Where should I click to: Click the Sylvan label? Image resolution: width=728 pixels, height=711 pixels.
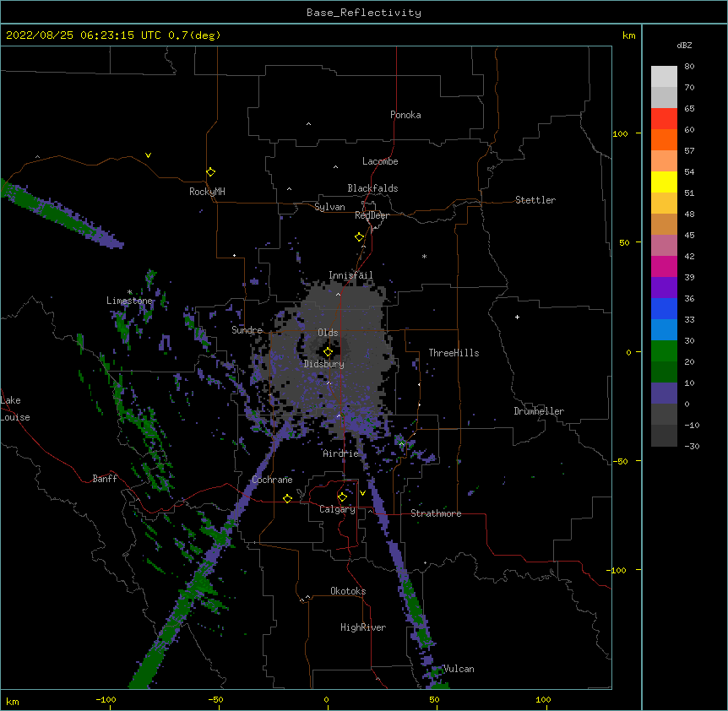click(x=329, y=207)
